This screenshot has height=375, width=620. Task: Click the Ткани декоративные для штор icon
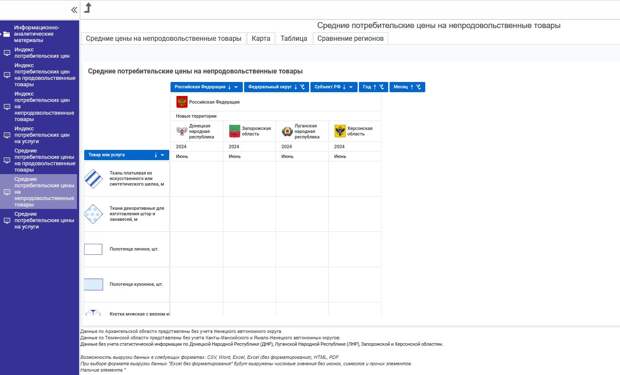(93, 214)
